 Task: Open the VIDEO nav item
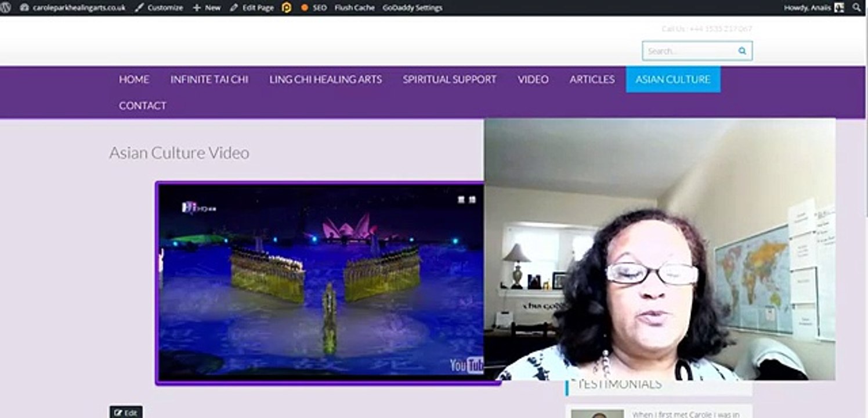[x=533, y=80]
